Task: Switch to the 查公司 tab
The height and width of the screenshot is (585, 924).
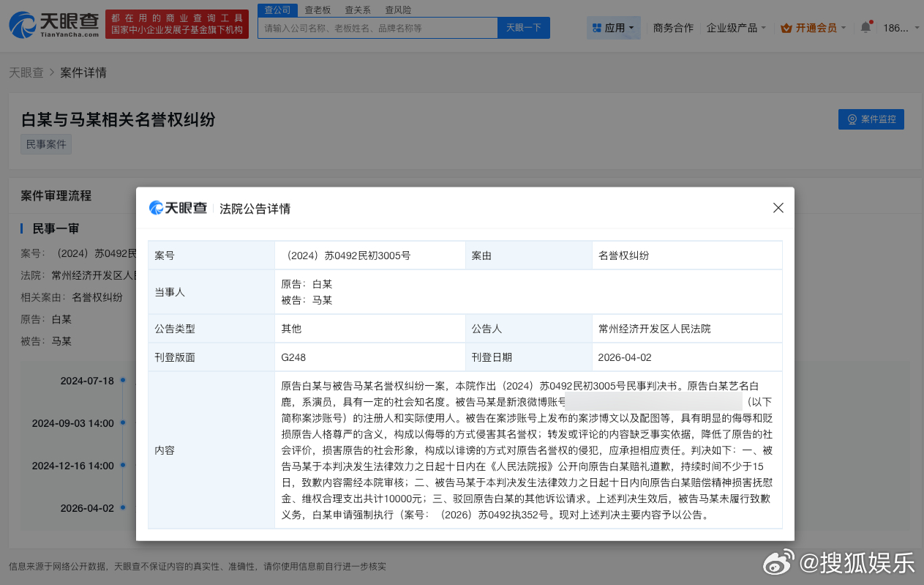Action: tap(277, 10)
